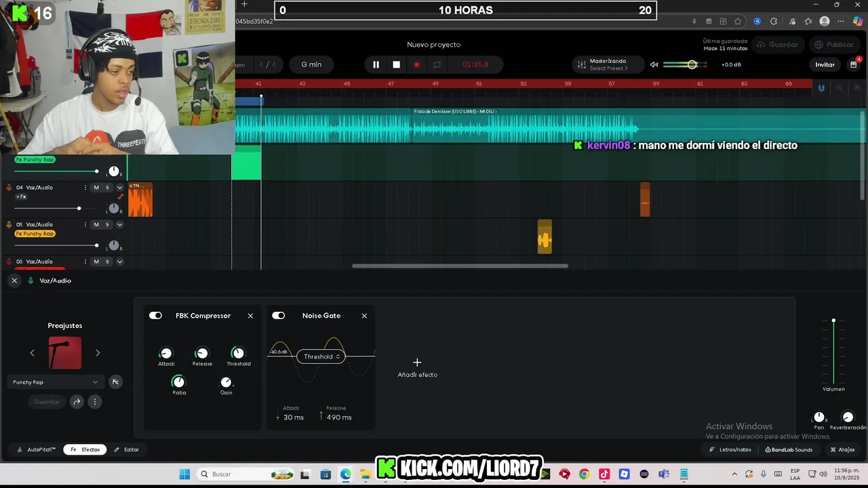This screenshot has width=868, height=488.
Task: Go to next preset arrow
Action: coord(98,353)
